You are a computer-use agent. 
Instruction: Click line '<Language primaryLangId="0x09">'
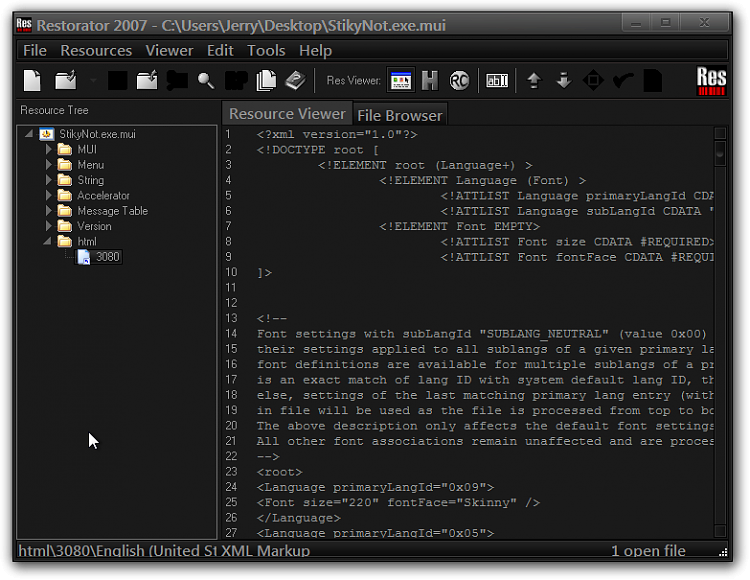(375, 487)
